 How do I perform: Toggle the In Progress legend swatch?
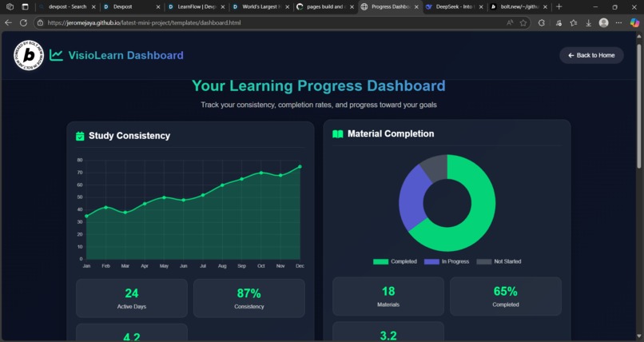431,261
